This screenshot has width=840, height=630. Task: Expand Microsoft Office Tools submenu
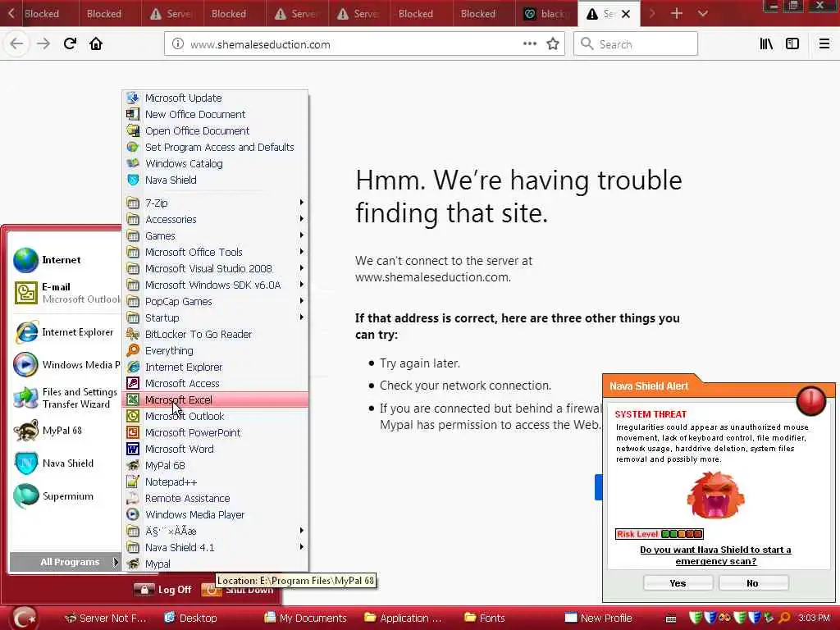click(216, 252)
